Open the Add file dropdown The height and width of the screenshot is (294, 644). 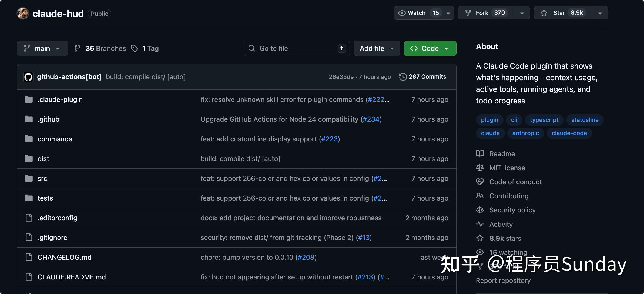(377, 48)
